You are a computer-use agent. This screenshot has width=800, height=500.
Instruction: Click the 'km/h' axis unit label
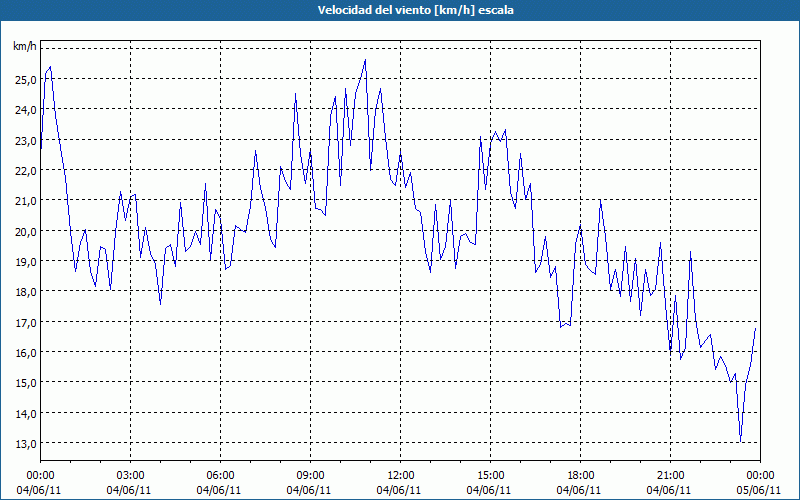(25, 47)
